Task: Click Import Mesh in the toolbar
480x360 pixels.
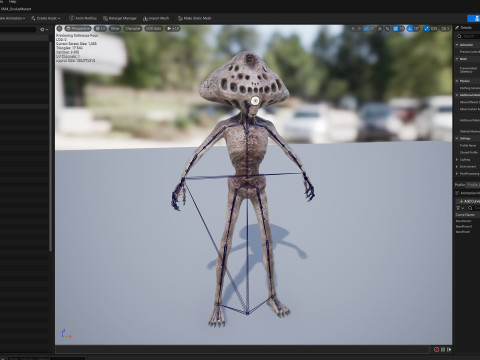Action: (156, 18)
